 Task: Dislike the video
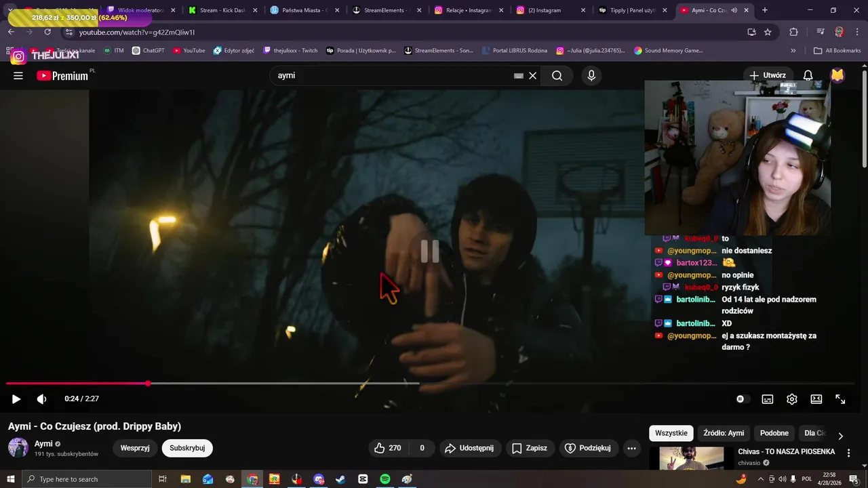coord(422,448)
